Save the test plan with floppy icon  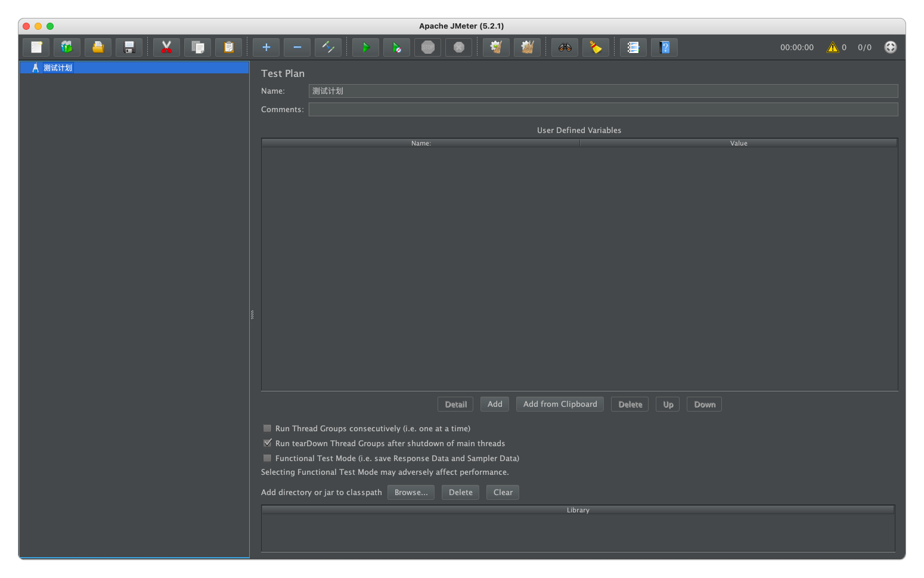click(x=129, y=47)
